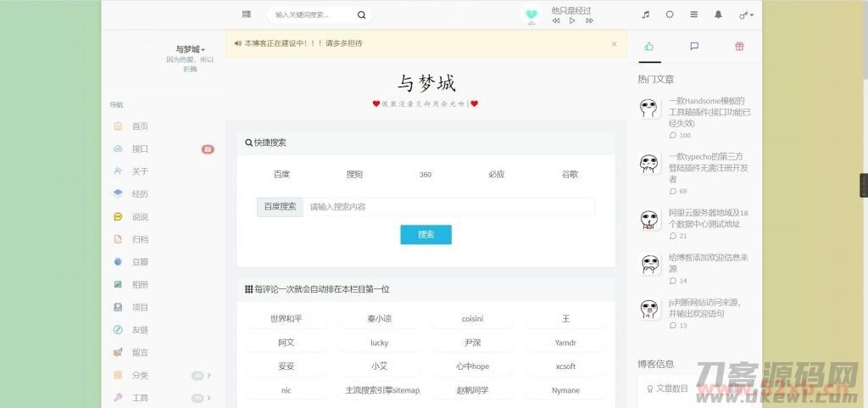Open the 世界和平 friend link
Screen dimensions: 868x408
(287, 319)
